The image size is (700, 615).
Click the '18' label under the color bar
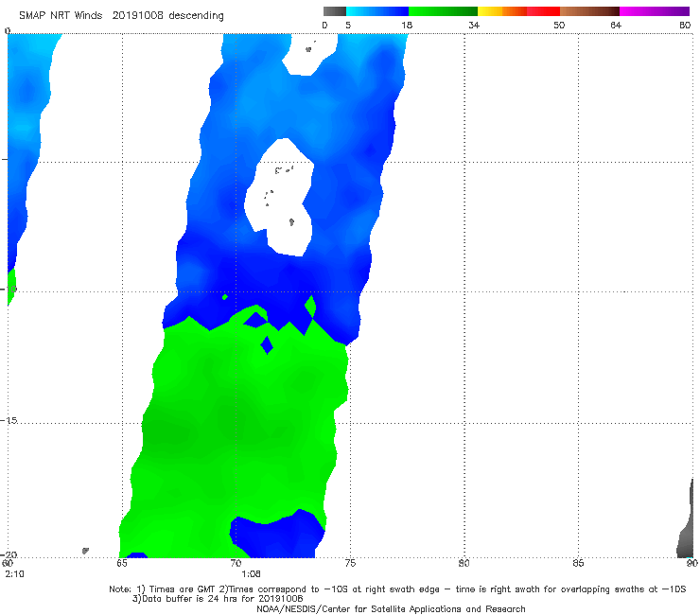[x=407, y=25]
